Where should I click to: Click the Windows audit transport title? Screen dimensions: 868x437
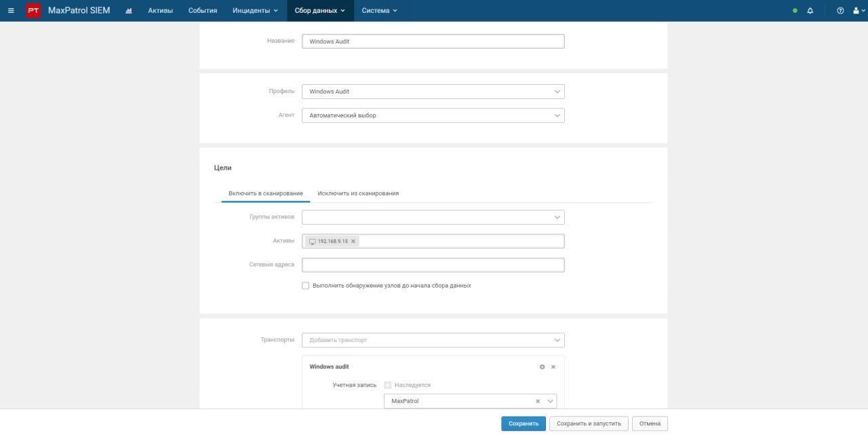click(329, 367)
